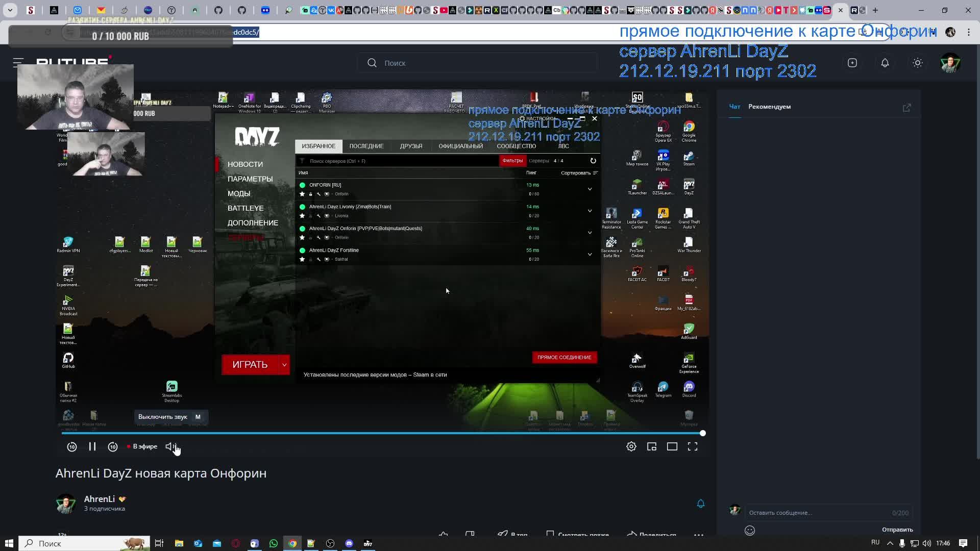Image resolution: width=980 pixels, height=551 pixels.
Task: Pause the live video
Action: click(92, 446)
